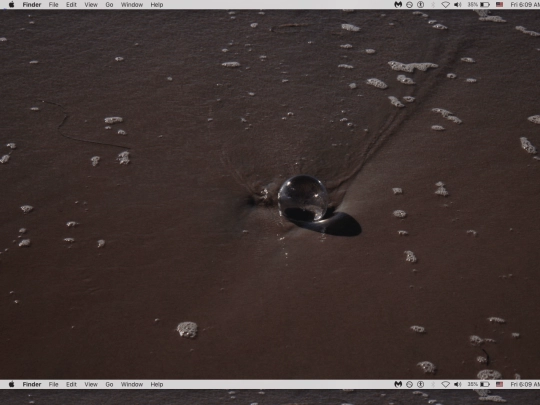Open the Wi-Fi status in the upper menu bar
This screenshot has width=540, height=405.
(x=445, y=4)
